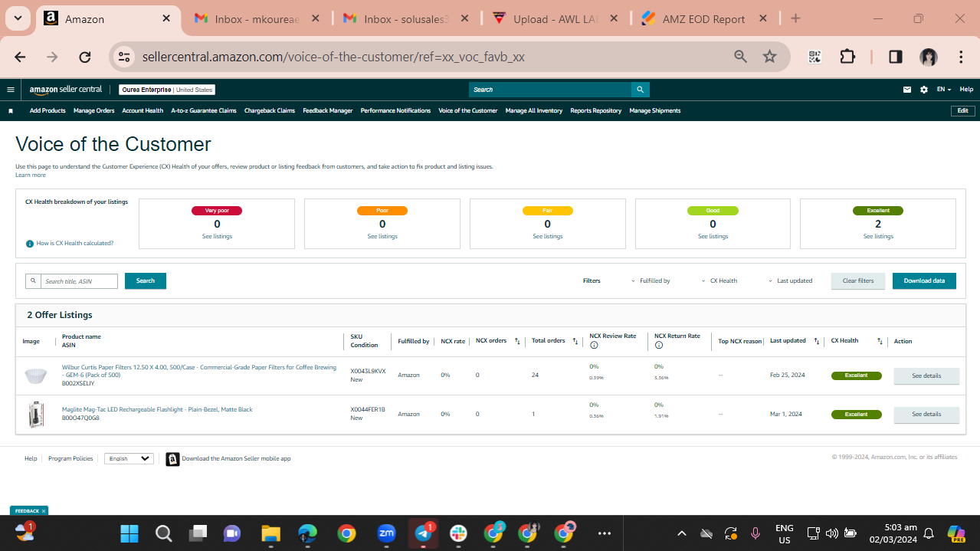This screenshot has height=551, width=980.
Task: Bookmark this page with star icon
Action: click(770, 57)
